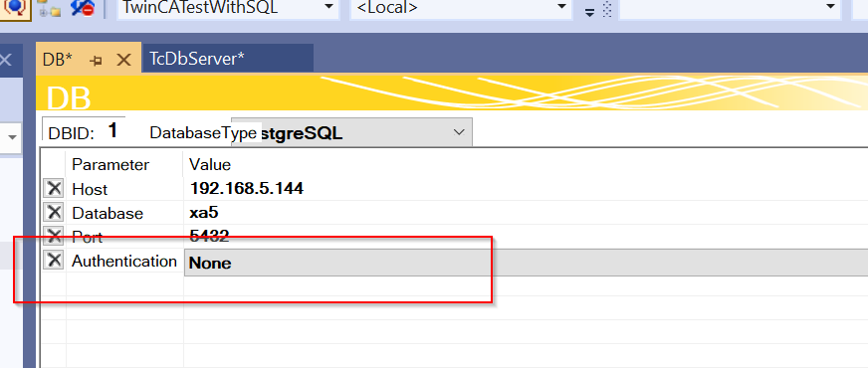Viewport: 868px width, 368px height.
Task: Close the DB* tab
Action: pos(124,60)
